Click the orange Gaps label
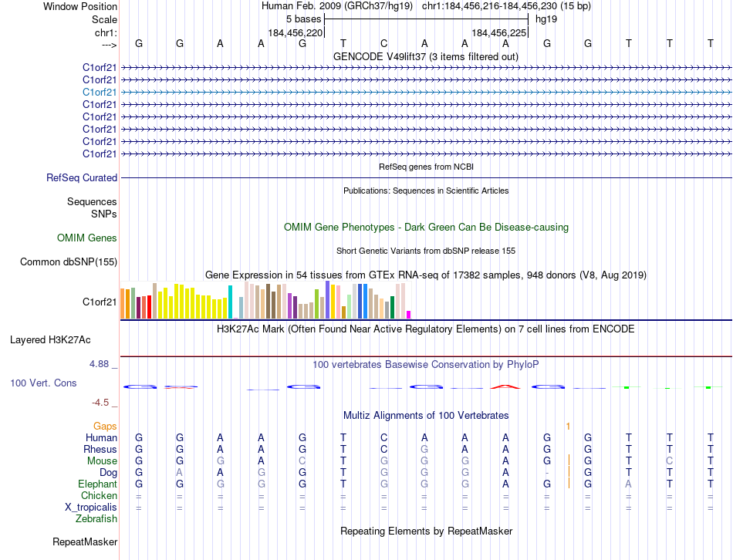 tap(105, 426)
